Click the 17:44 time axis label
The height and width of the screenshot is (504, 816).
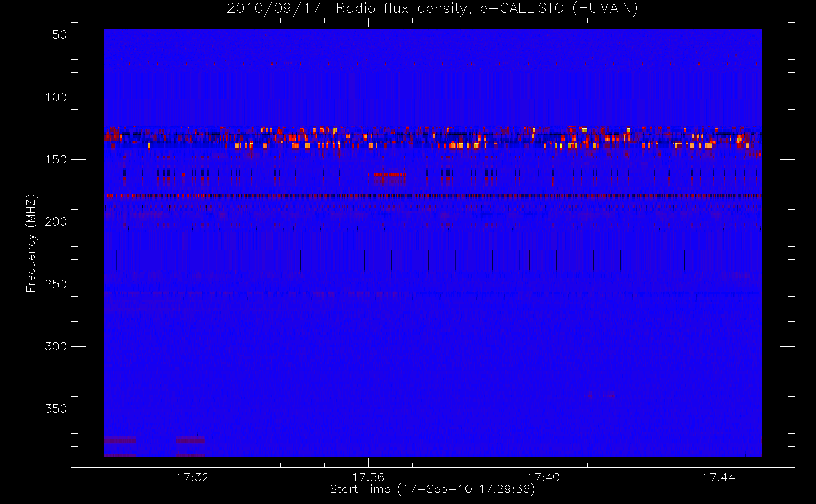pos(719,477)
